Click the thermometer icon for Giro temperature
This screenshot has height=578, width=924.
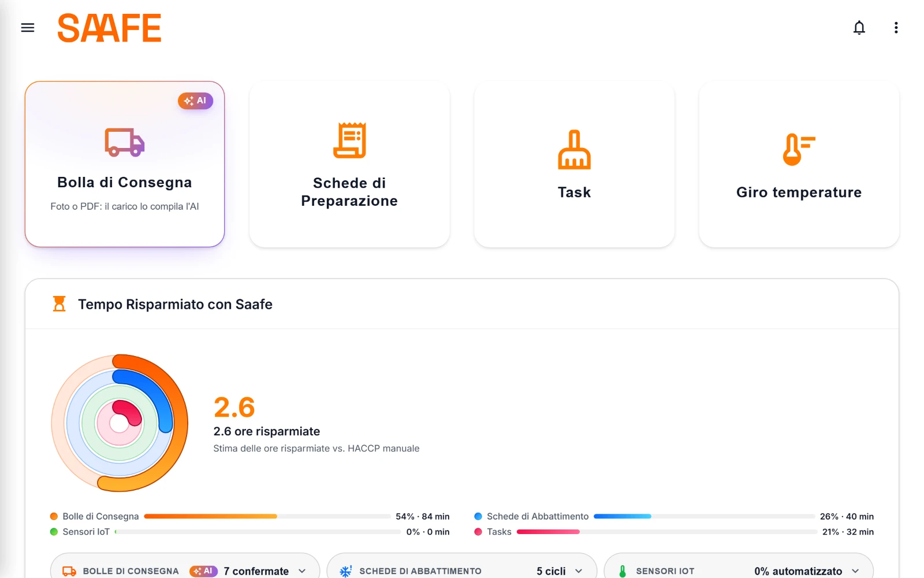pyautogui.click(x=799, y=149)
